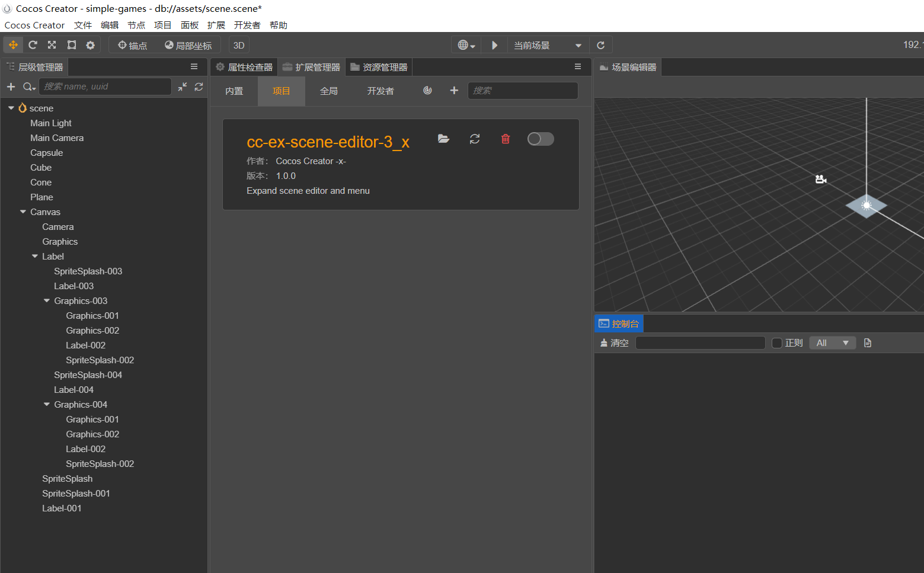Click the 清空 clear console button

click(614, 343)
